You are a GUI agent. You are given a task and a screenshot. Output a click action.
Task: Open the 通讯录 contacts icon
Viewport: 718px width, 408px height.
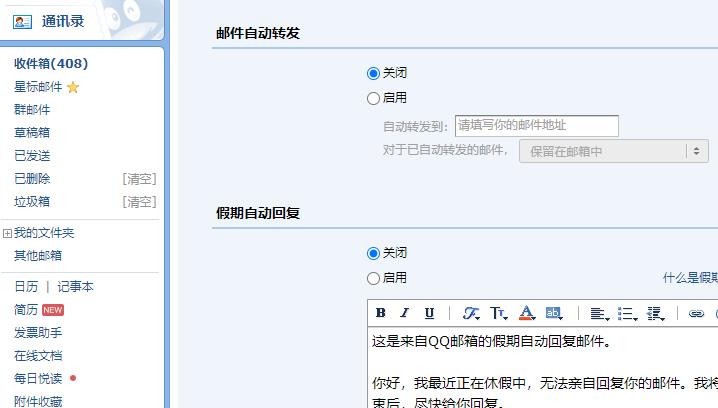pyautogui.click(x=22, y=22)
